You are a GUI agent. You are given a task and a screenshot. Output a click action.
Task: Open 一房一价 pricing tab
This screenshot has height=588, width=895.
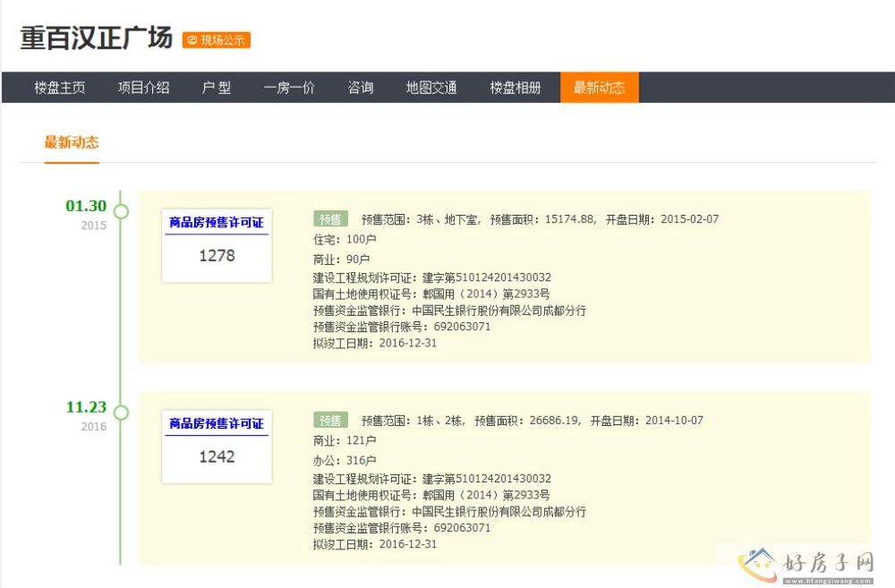[289, 88]
